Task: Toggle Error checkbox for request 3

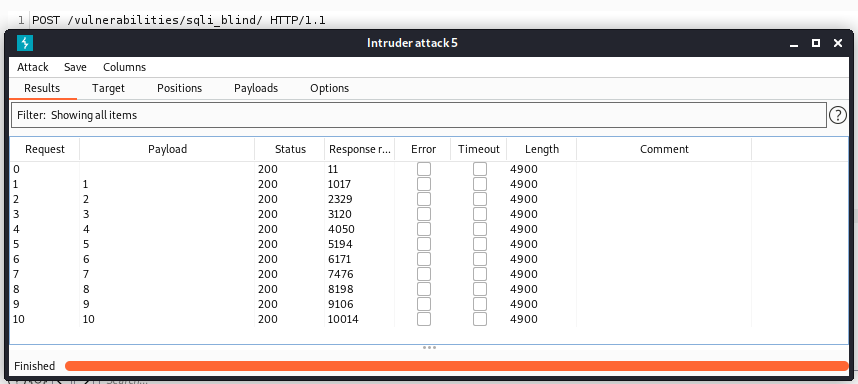Action: 424,214
